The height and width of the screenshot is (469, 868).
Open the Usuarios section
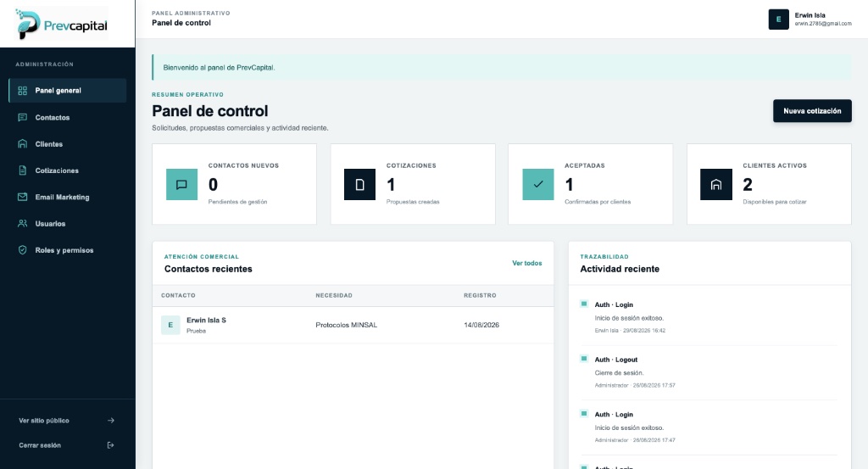68,224
